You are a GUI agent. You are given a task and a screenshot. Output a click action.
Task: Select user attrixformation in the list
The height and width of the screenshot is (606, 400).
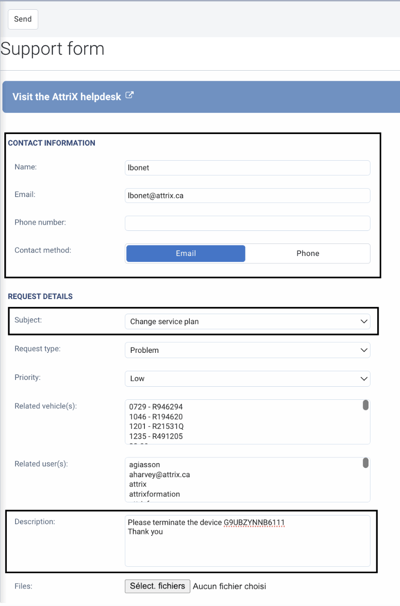click(154, 494)
